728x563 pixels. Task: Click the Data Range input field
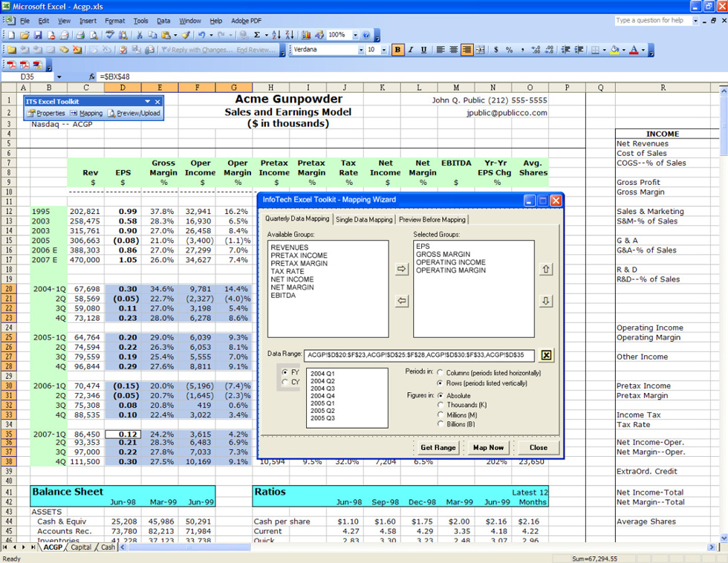[419, 355]
